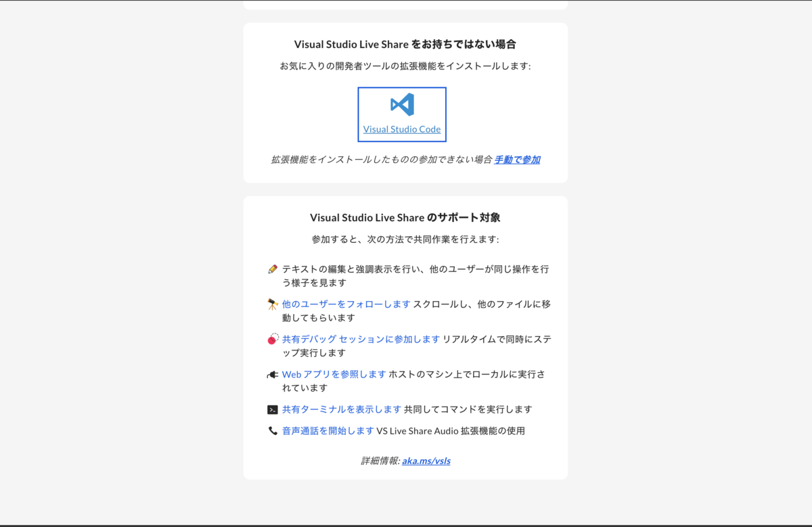Open 共有ターミナルを表示します link
The image size is (812, 527).
click(342, 409)
